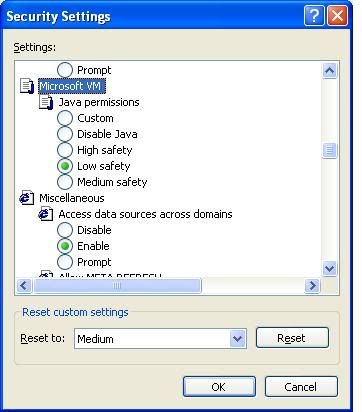Click the vertical scrollbar thumb

tap(329, 150)
